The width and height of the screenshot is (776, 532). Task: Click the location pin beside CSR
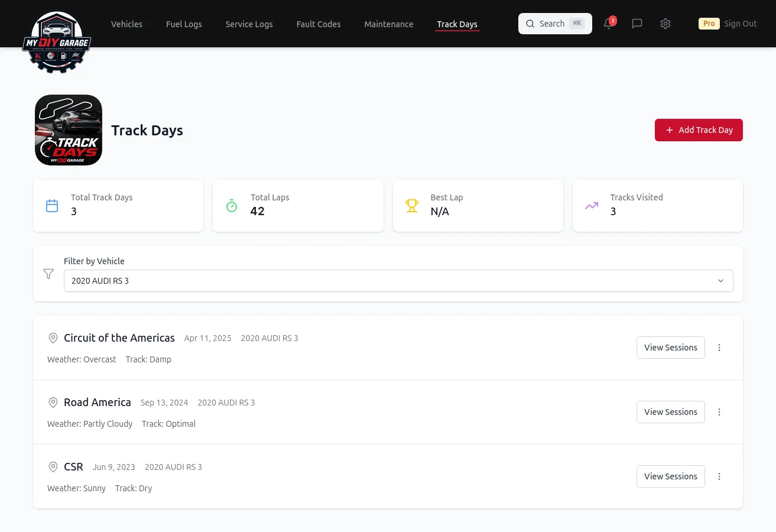click(x=53, y=467)
